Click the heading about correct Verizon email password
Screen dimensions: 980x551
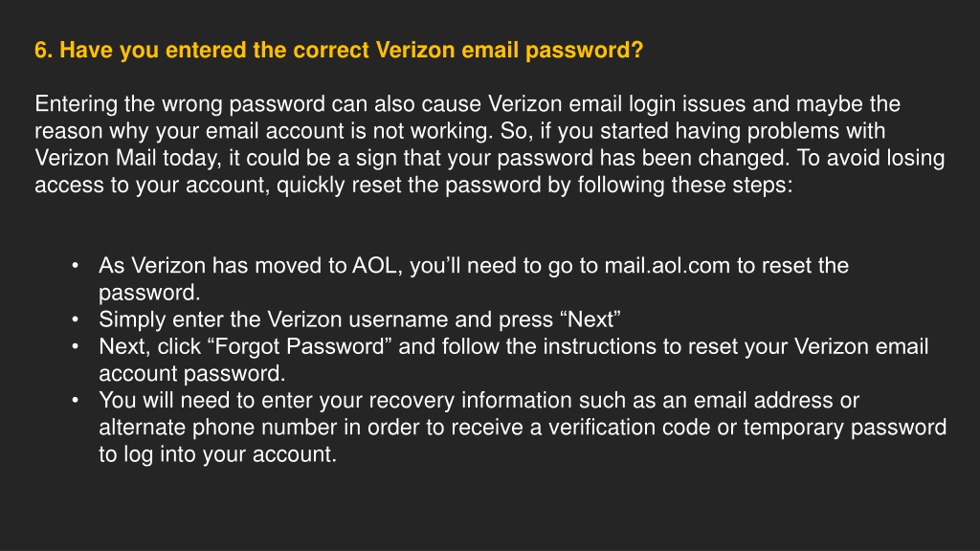coord(339,51)
